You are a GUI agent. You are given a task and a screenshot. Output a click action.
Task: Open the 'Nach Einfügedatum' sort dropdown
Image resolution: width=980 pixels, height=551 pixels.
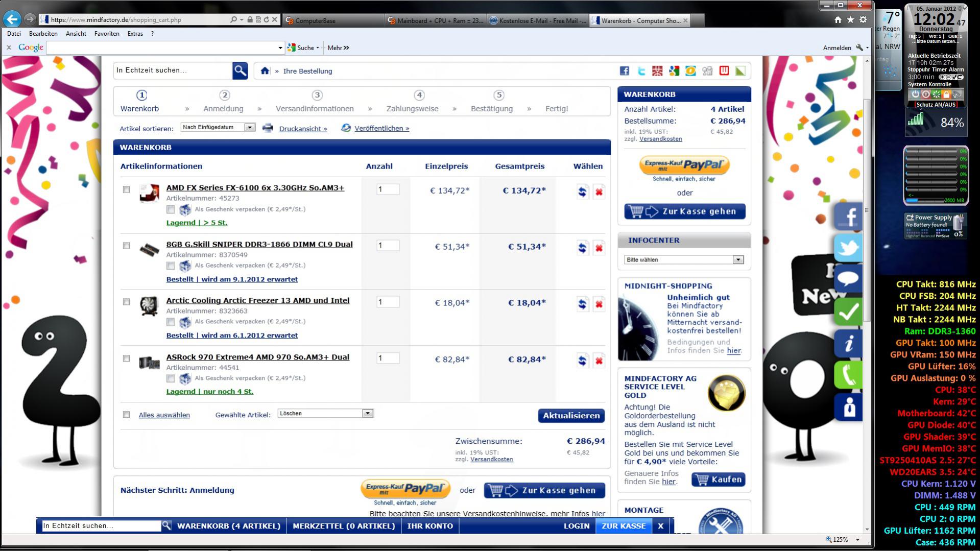tap(218, 127)
